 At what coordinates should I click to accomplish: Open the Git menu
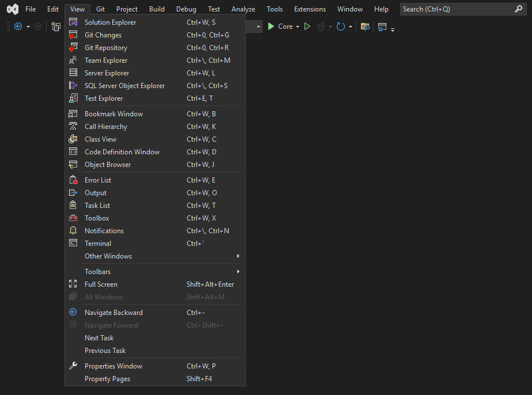click(100, 9)
